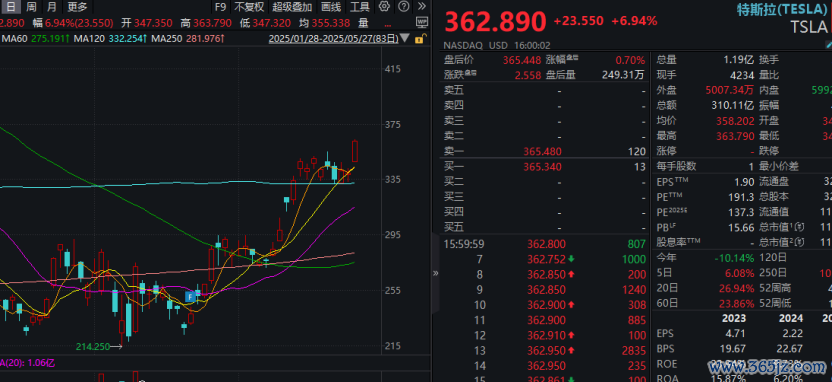The image size is (832, 382).
Task: Open 超级叠加 overlay menu
Action: [x=292, y=7]
